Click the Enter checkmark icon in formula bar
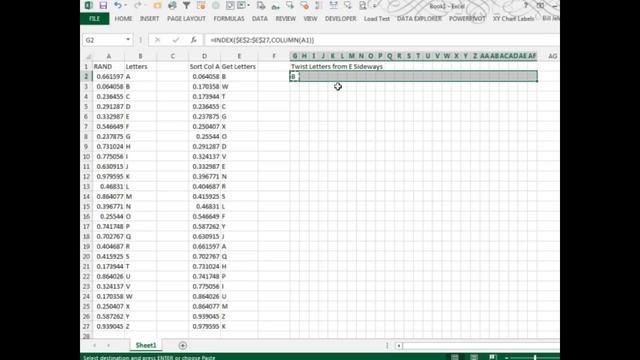640x360 pixels. [176, 40]
